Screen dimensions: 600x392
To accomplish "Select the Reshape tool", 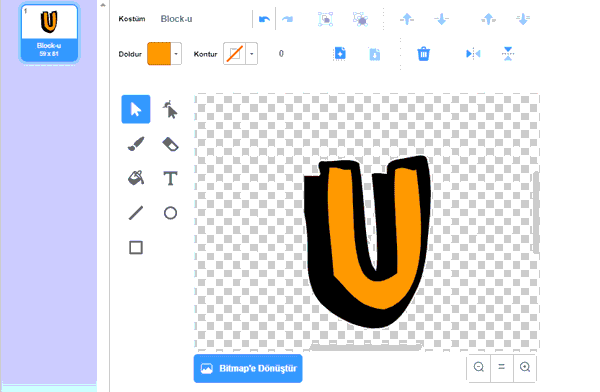I will point(170,109).
